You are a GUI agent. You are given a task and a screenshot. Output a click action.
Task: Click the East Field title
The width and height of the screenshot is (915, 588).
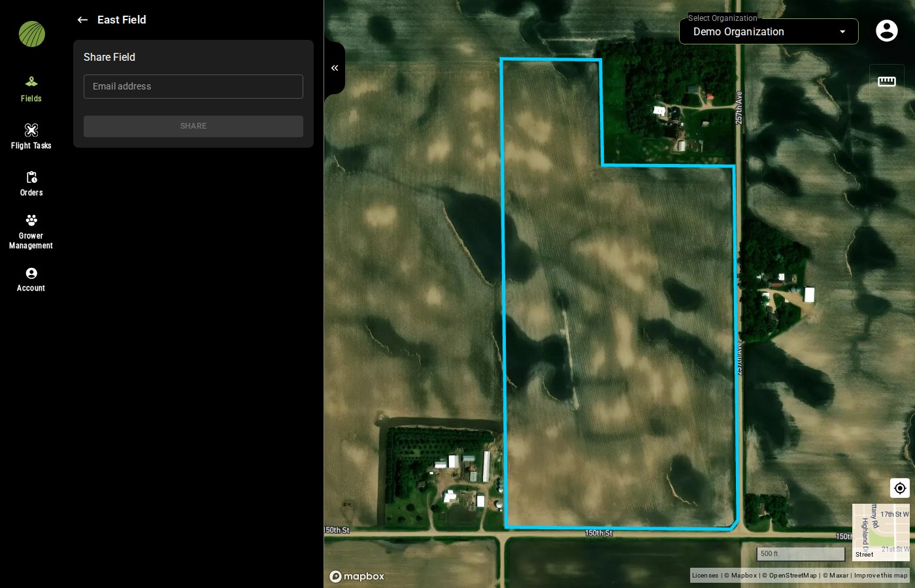122,20
